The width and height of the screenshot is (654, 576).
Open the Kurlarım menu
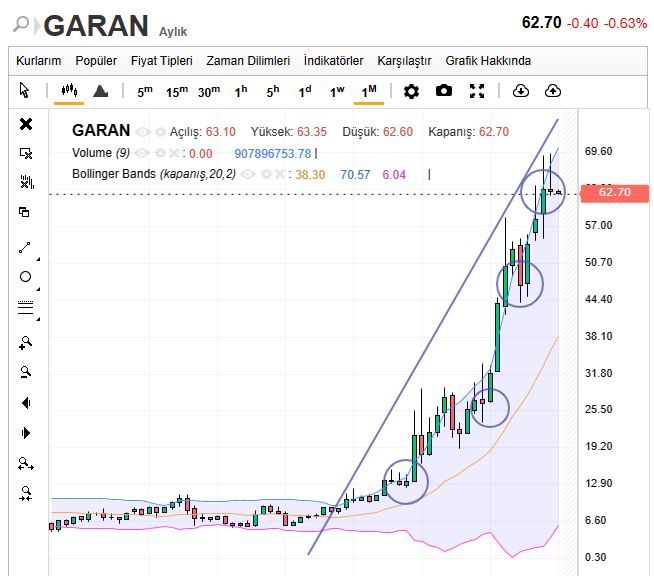(x=38, y=61)
